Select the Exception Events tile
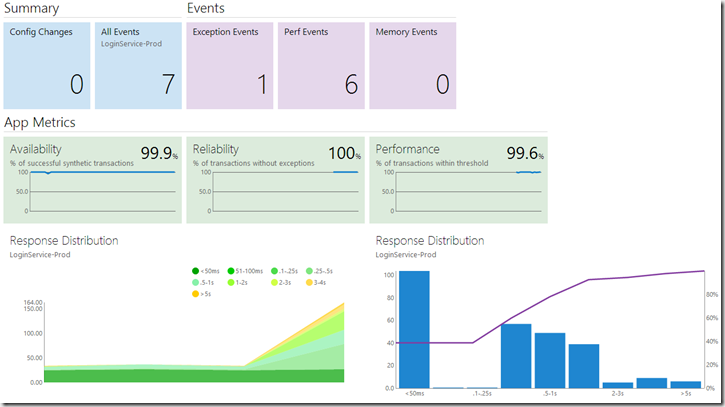 (x=230, y=66)
